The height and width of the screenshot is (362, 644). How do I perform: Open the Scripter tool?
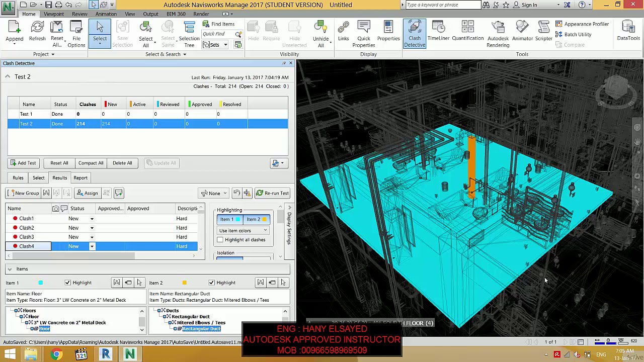point(543,31)
